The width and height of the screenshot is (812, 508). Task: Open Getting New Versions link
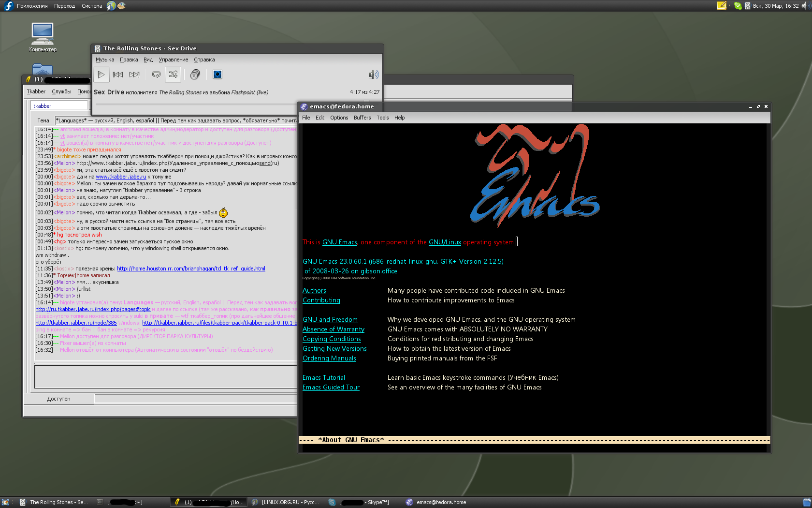tap(334, 349)
